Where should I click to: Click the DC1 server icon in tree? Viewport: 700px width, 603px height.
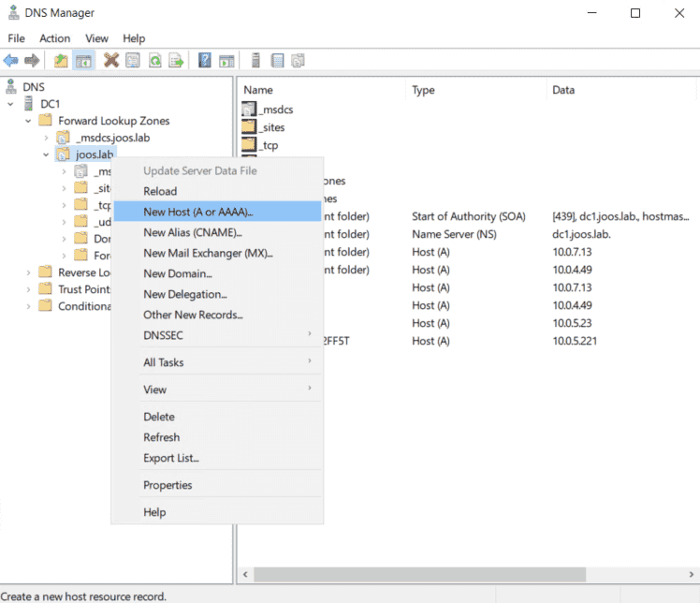click(29, 104)
